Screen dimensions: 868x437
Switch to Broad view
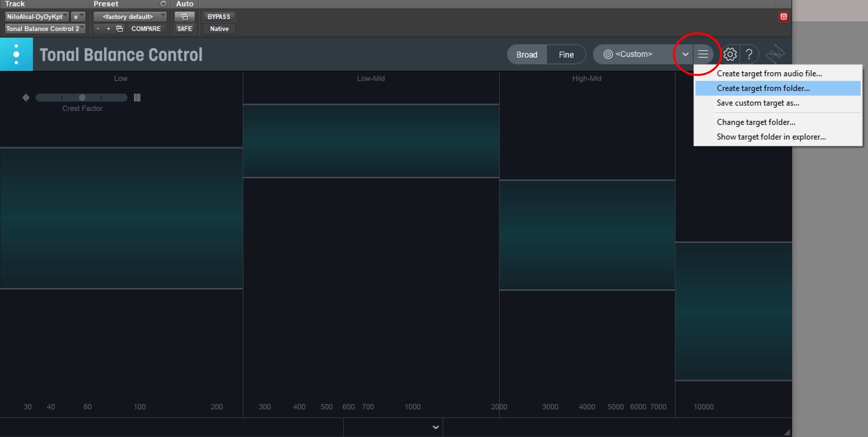tap(527, 54)
